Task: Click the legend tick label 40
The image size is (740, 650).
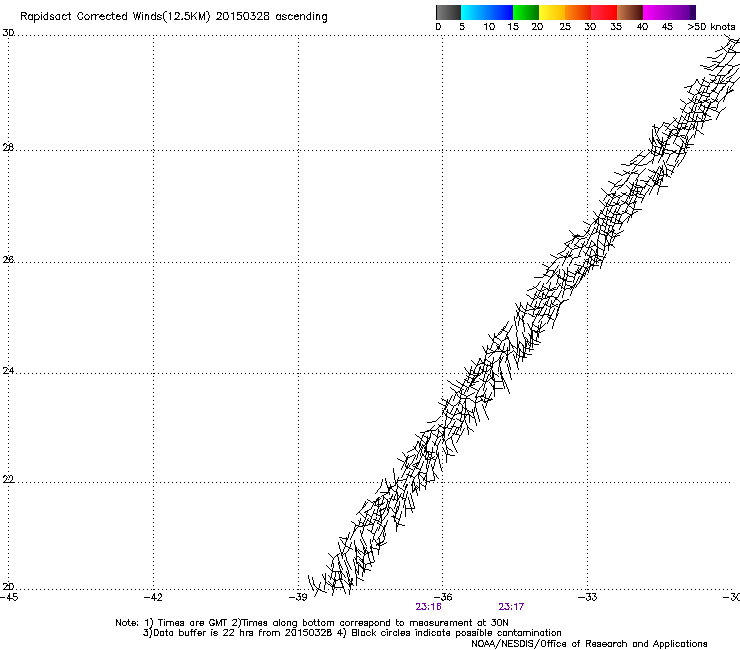Action: (x=642, y=27)
